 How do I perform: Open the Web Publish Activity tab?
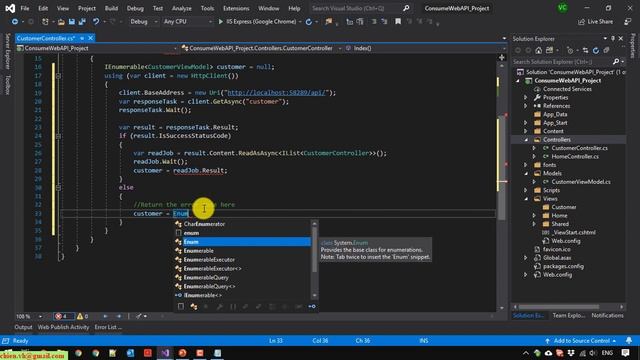point(63,327)
